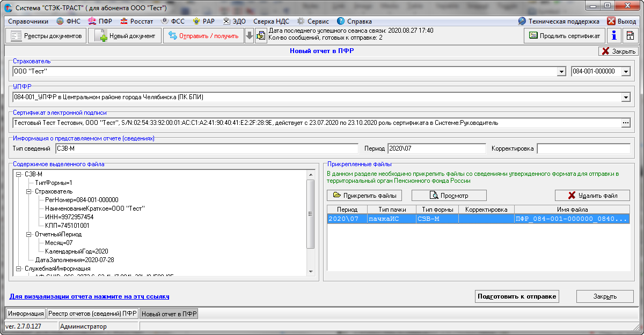Open the ЭДО menu
Viewport: 644px width, 335px height.
click(x=235, y=21)
